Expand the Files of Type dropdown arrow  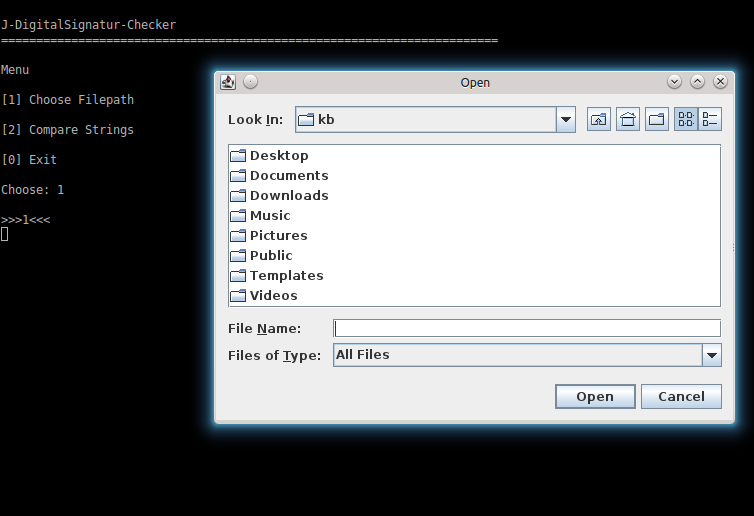pyautogui.click(x=712, y=355)
